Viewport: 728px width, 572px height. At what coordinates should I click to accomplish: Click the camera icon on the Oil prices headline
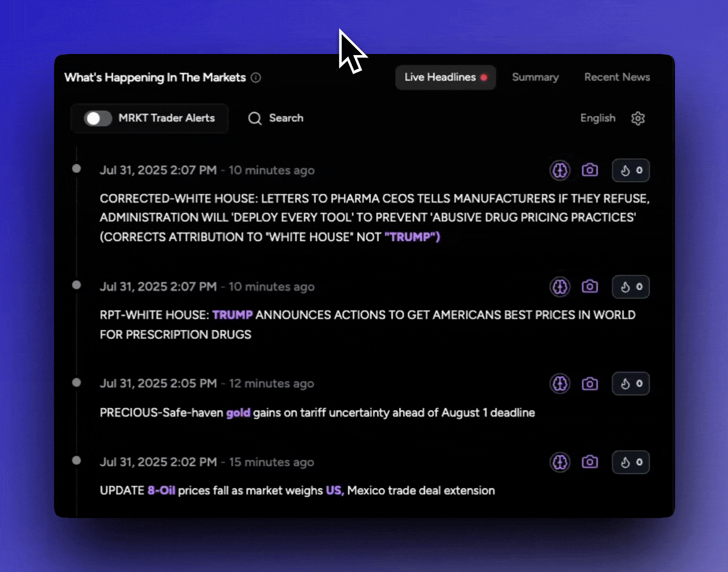point(590,462)
